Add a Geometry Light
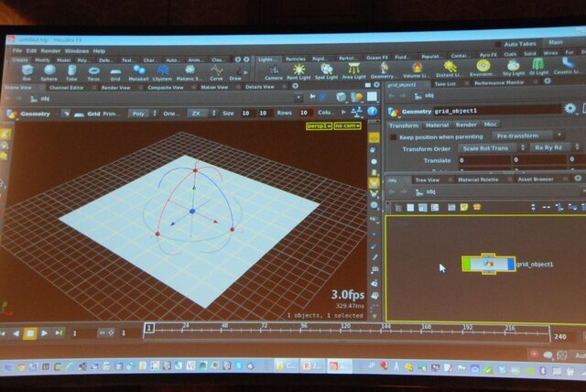 383,70
